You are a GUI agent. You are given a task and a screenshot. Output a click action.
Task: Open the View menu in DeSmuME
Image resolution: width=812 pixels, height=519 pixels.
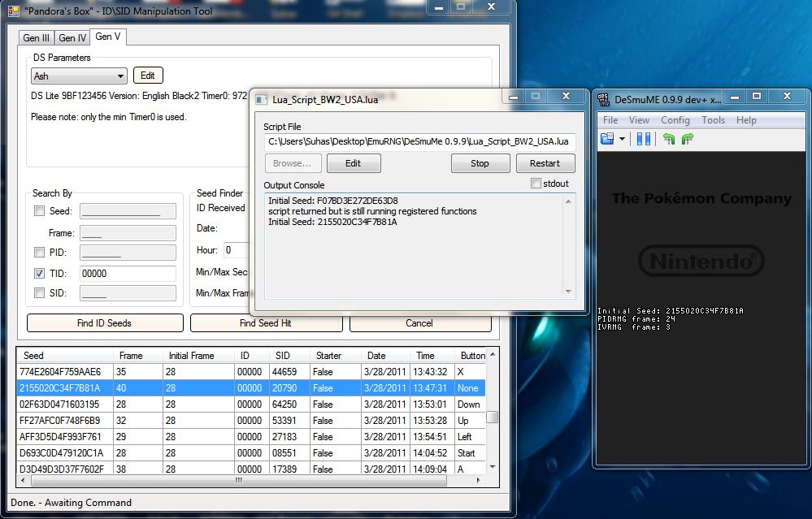tap(639, 120)
